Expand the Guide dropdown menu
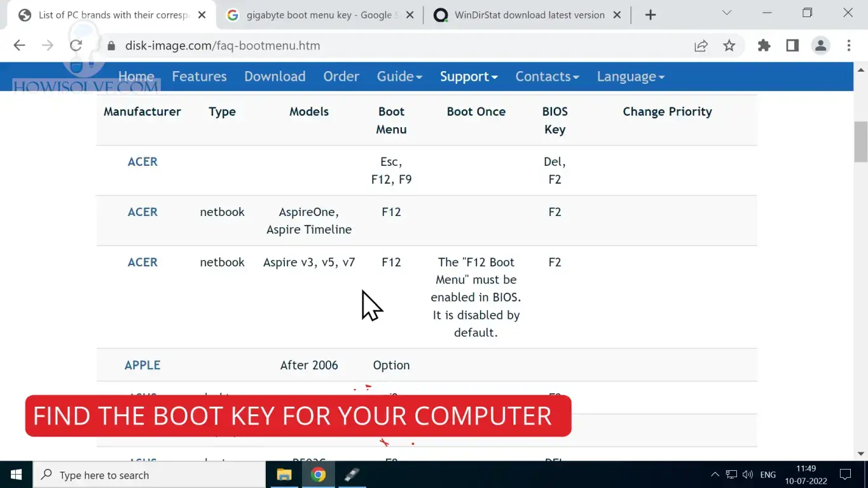 399,76
